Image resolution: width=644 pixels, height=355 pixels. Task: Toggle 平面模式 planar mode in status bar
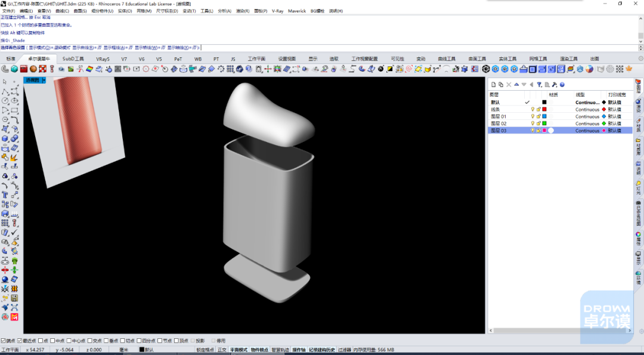(238, 350)
